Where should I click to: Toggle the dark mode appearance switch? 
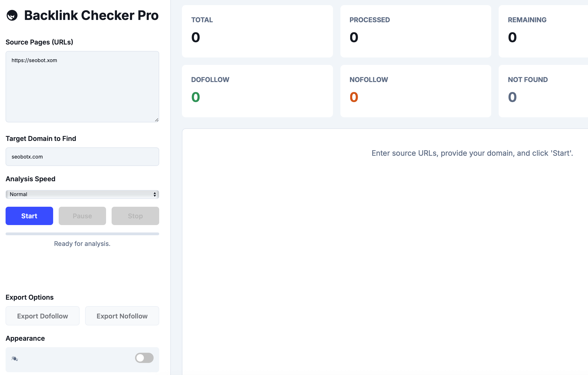[144, 358]
